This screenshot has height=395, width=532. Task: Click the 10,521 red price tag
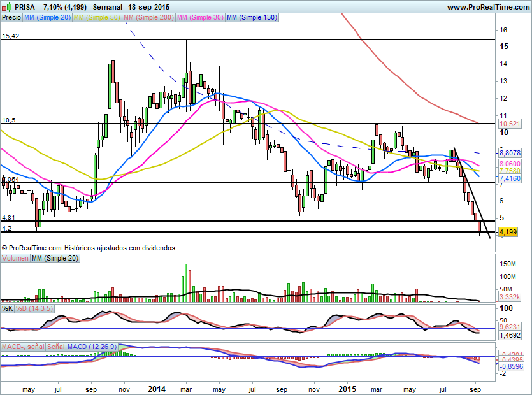510,124
